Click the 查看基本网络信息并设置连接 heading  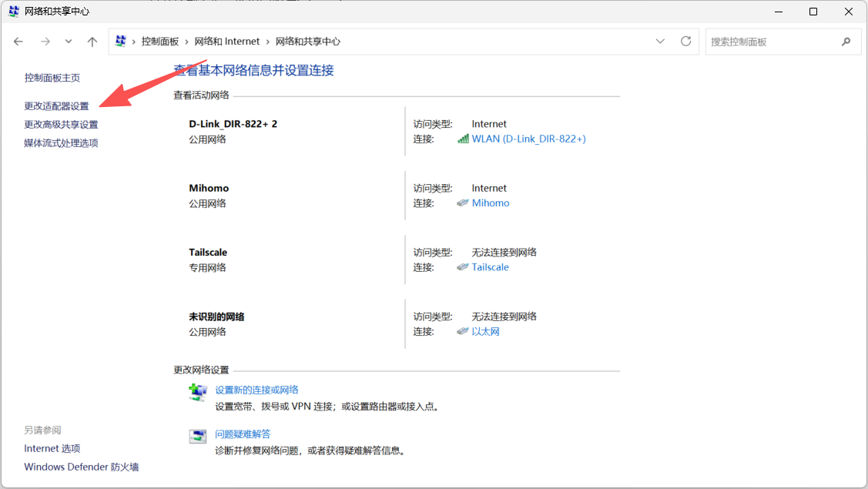254,70
